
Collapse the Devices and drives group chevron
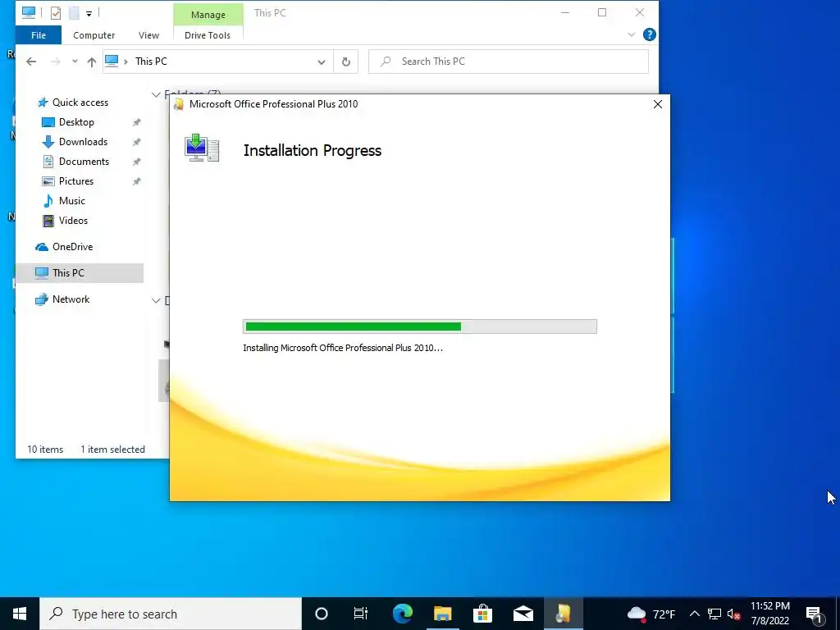click(x=156, y=300)
